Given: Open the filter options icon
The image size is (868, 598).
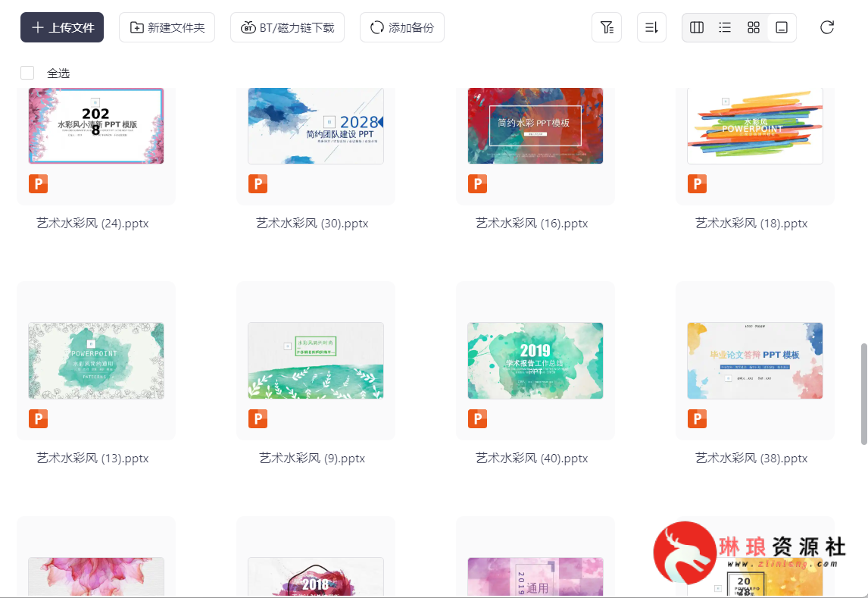Looking at the screenshot, I should (607, 28).
